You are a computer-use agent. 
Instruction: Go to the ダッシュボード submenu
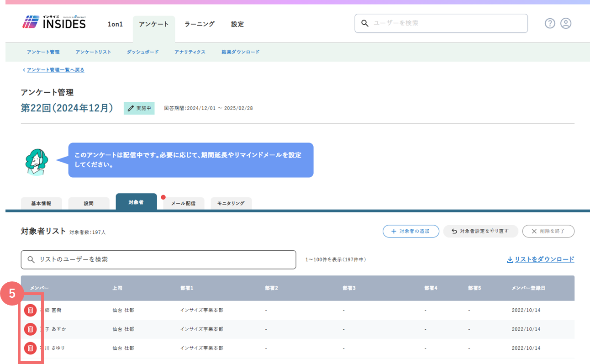(x=143, y=52)
